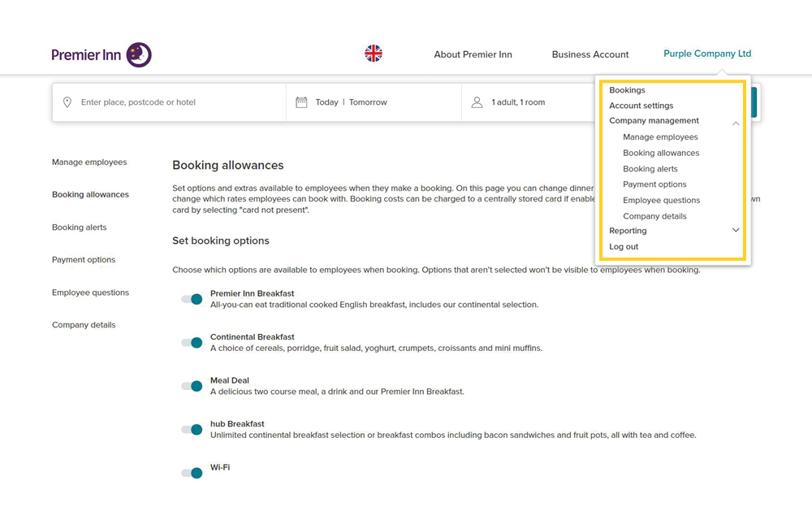
Task: Click the Wi-Fi option label
Action: (220, 468)
